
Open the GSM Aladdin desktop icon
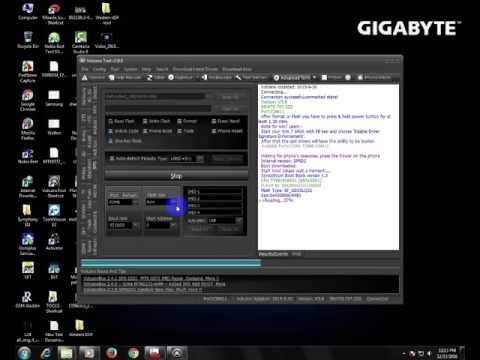coord(28,299)
